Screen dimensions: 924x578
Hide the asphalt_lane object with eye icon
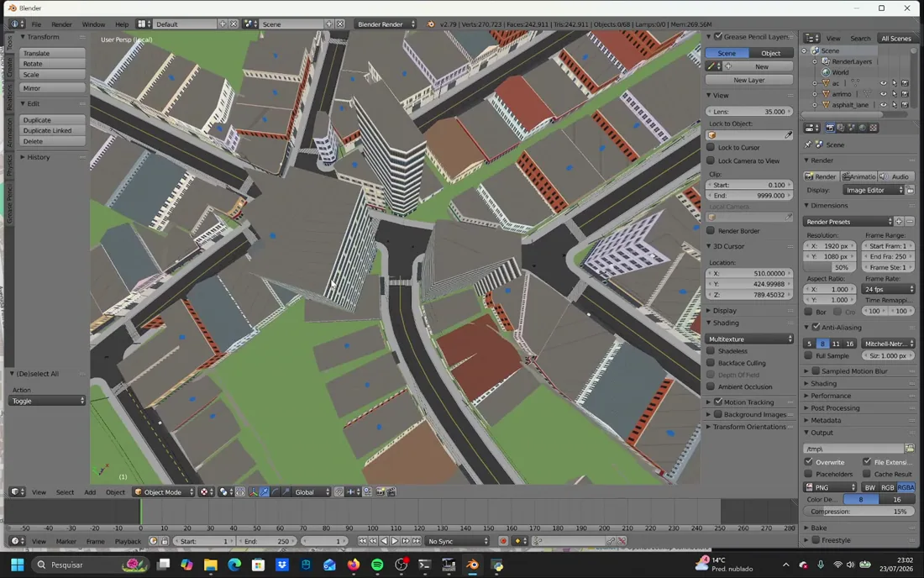click(884, 104)
